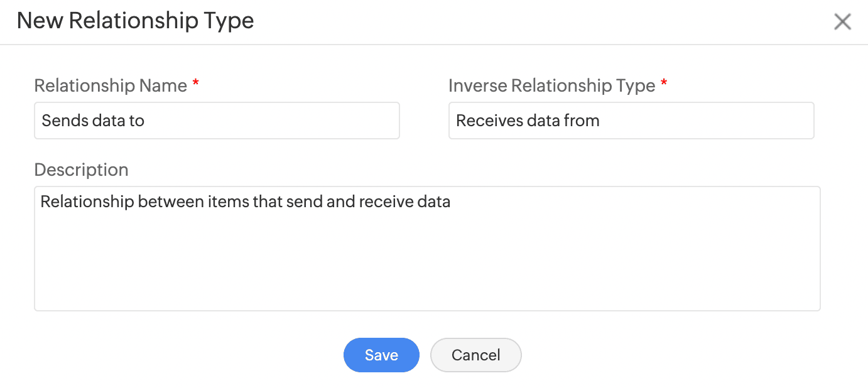
Task: Click the "Relationship Name" field label
Action: point(111,85)
